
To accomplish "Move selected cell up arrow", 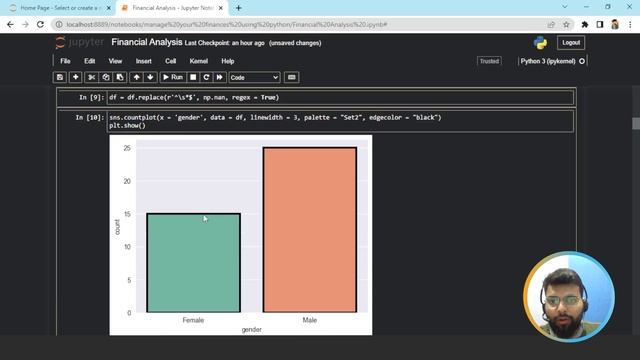I will [x=136, y=77].
